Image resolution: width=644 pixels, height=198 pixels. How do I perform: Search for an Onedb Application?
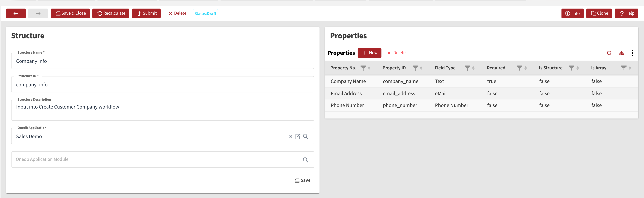[x=306, y=137]
